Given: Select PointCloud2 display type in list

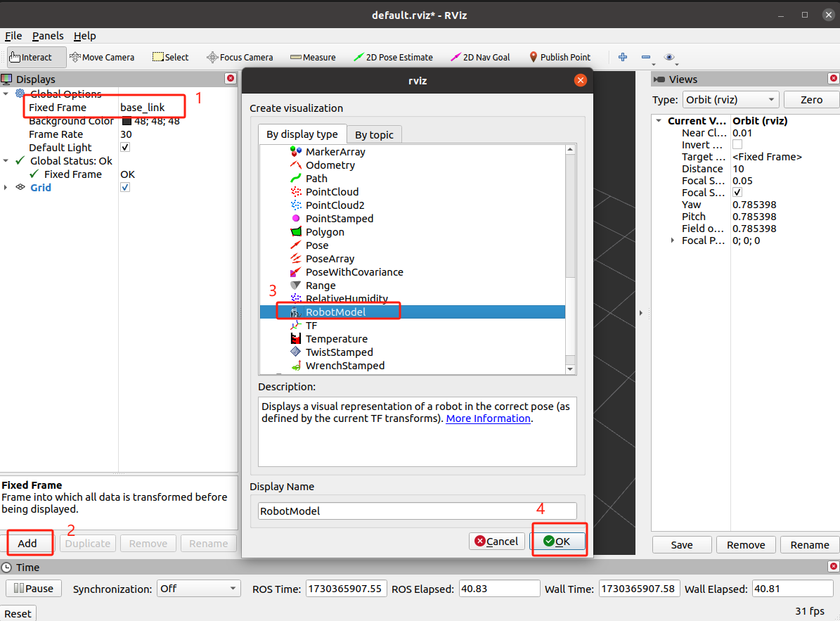Looking at the screenshot, I should click(335, 205).
